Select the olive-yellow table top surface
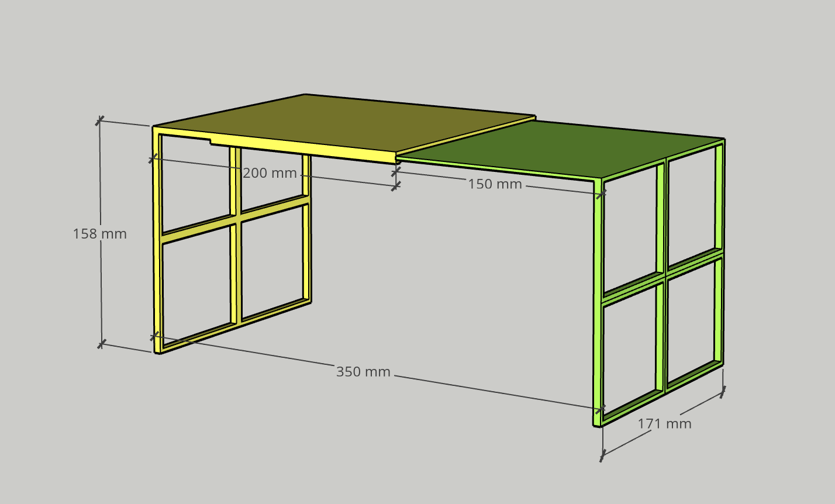The height and width of the screenshot is (504, 835). point(345,123)
